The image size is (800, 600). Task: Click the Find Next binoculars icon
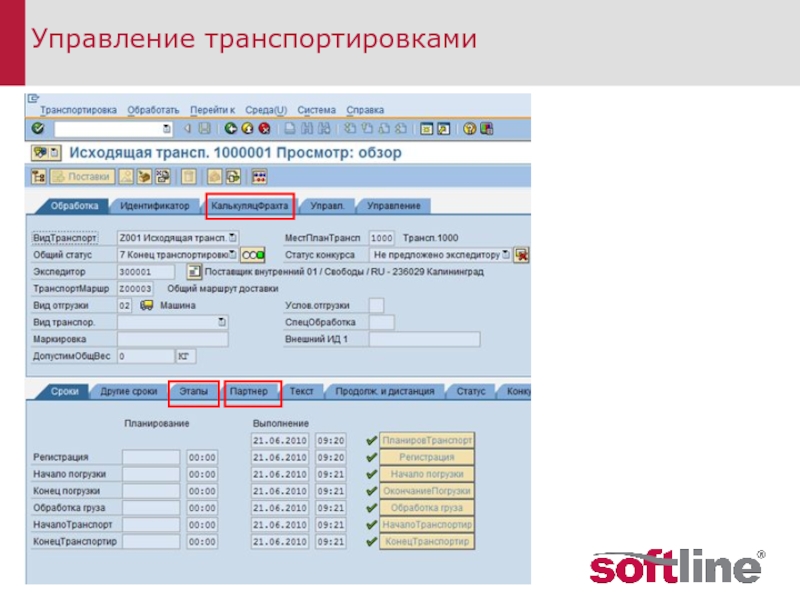coord(324,129)
